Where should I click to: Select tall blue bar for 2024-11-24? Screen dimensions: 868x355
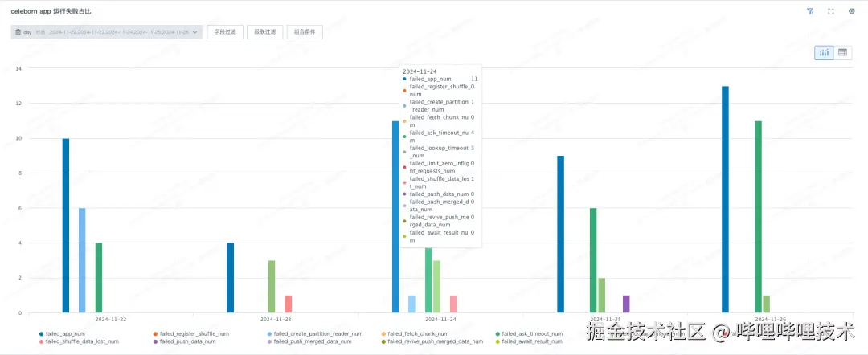click(x=395, y=217)
